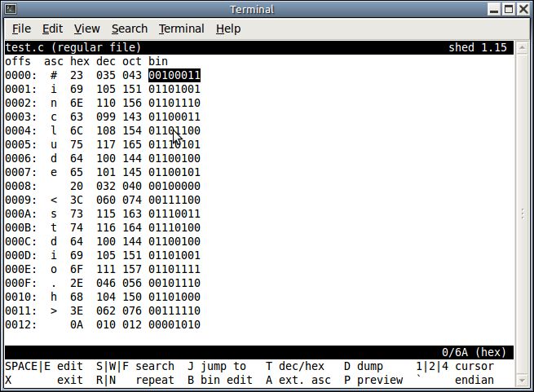This screenshot has width=534, height=392.
Task: Click 'endian' shortcut hint
Action: [x=474, y=380]
